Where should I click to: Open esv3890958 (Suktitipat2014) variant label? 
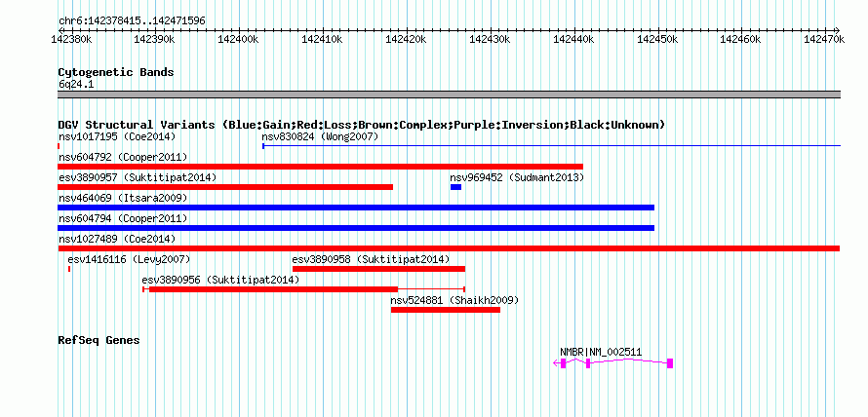[371, 259]
